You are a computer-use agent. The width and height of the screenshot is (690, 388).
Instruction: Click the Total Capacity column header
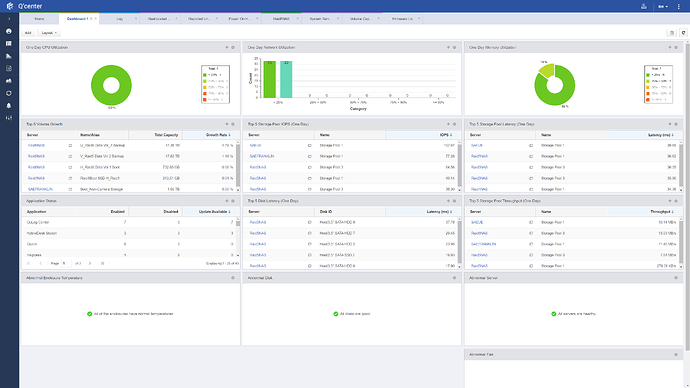point(155,135)
